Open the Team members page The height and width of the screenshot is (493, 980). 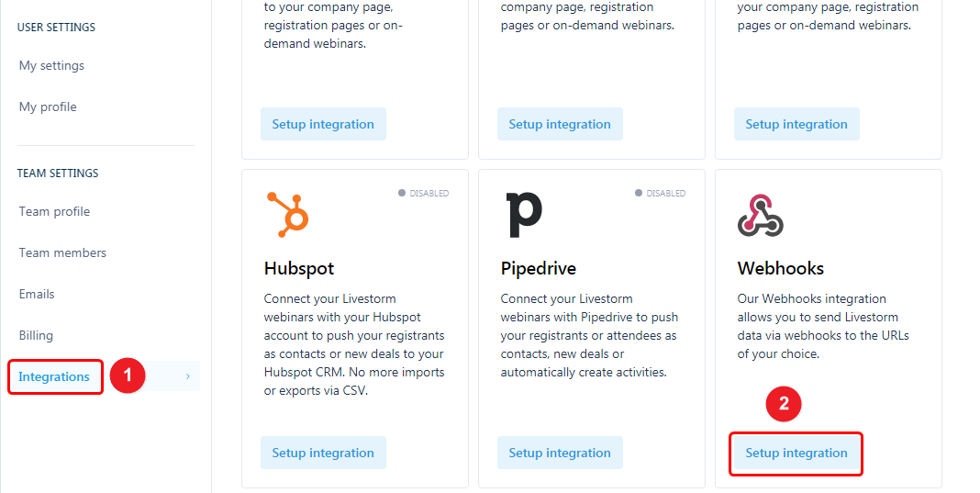[62, 252]
